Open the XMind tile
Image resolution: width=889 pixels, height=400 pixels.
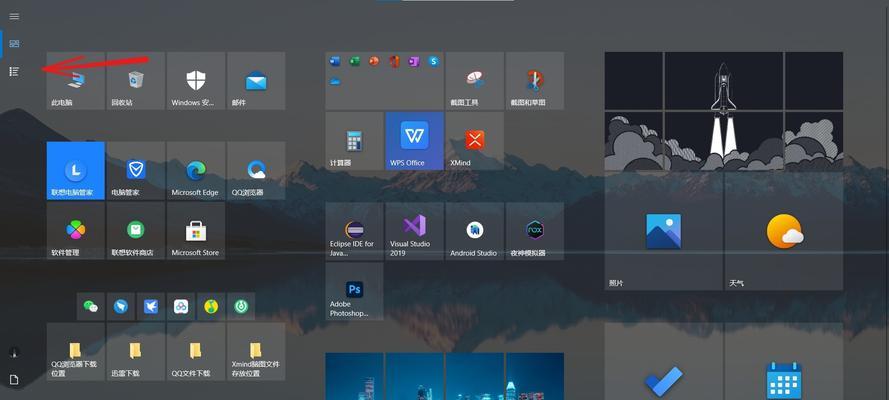475,141
